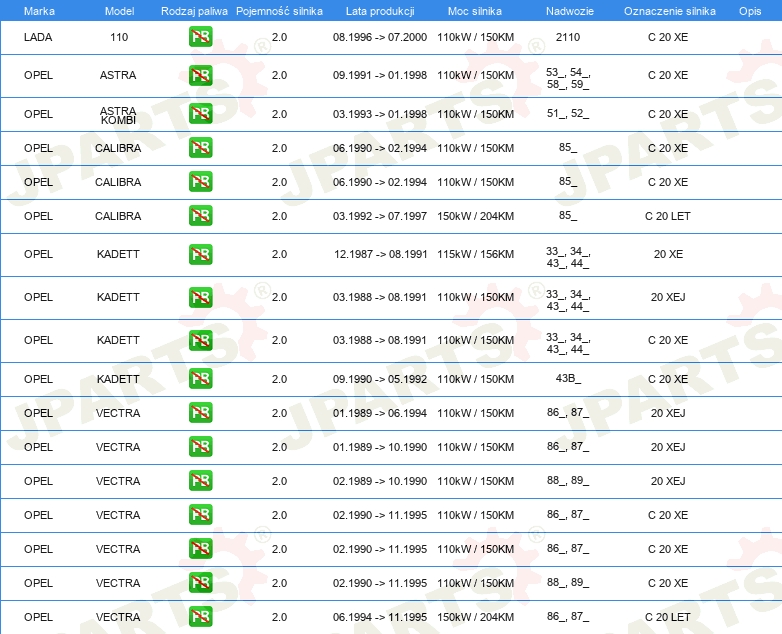The width and height of the screenshot is (782, 634).
Task: Click the fuel icon in the KADETT 115kW row
Action: [x=200, y=254]
